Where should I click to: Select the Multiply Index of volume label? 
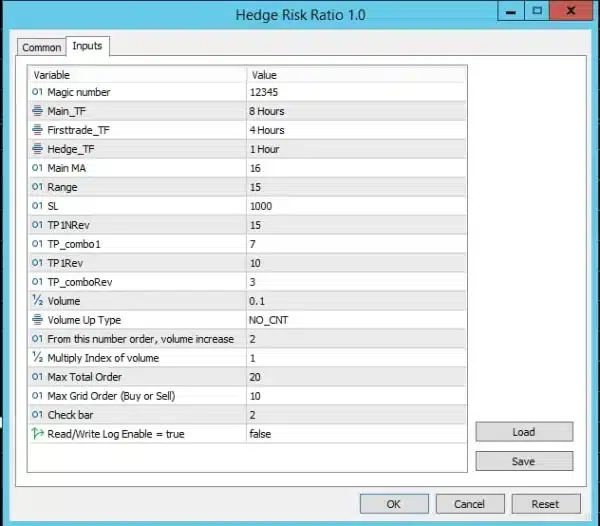tap(103, 358)
